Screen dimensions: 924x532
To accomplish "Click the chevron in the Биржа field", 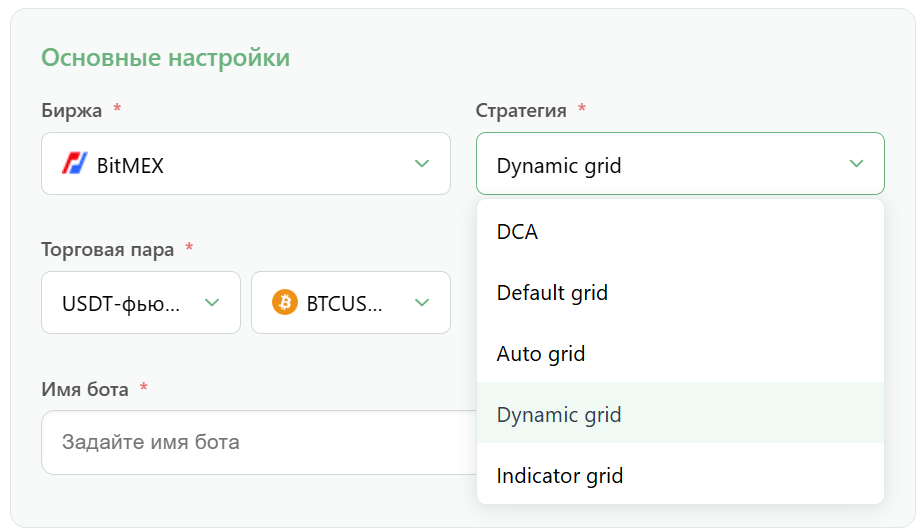I will pos(421,164).
